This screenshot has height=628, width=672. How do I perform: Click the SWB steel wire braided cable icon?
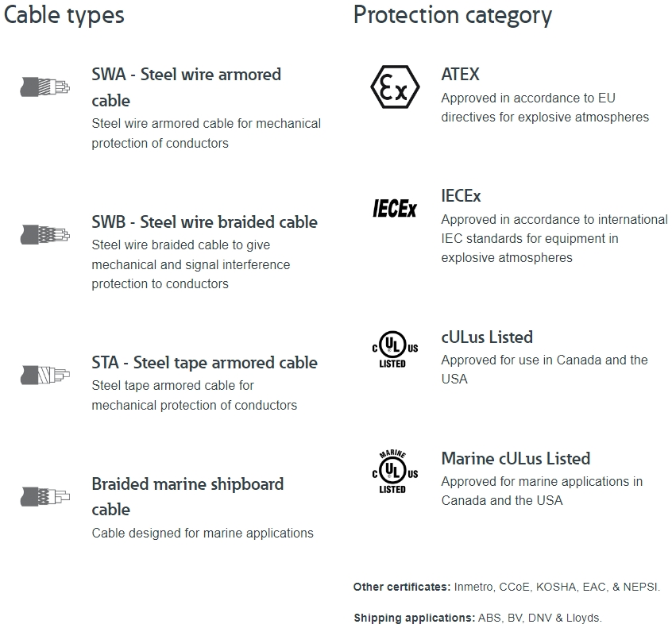pyautogui.click(x=45, y=235)
